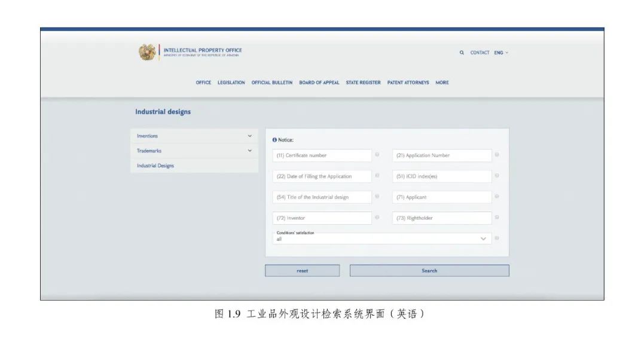Click help icon beside Certificate number field
Image resolution: width=644 pixels, height=352 pixels.
pyautogui.click(x=377, y=155)
